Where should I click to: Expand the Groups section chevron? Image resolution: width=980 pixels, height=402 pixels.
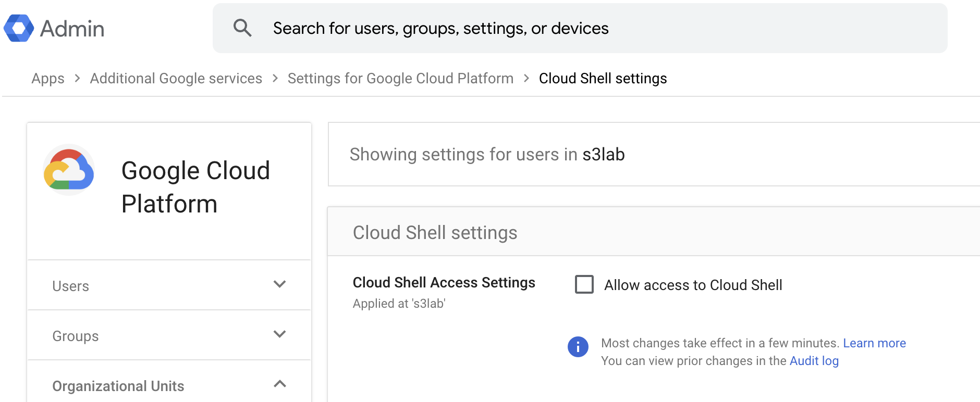pyautogui.click(x=279, y=334)
